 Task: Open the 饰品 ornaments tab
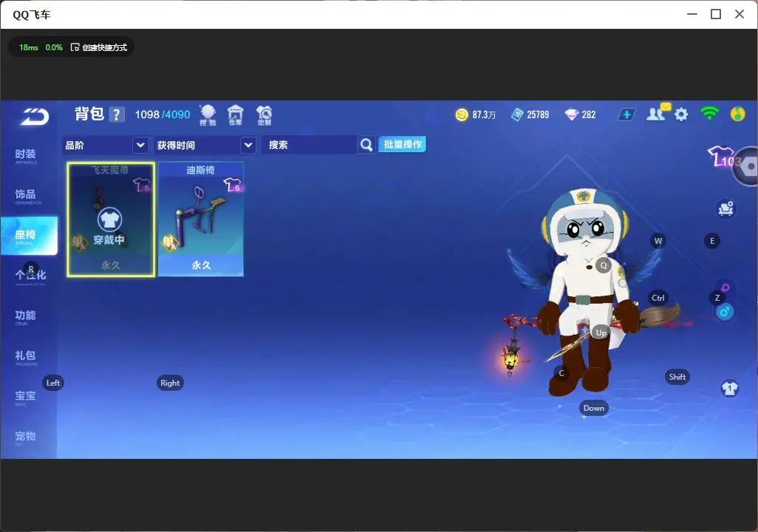[26, 196]
